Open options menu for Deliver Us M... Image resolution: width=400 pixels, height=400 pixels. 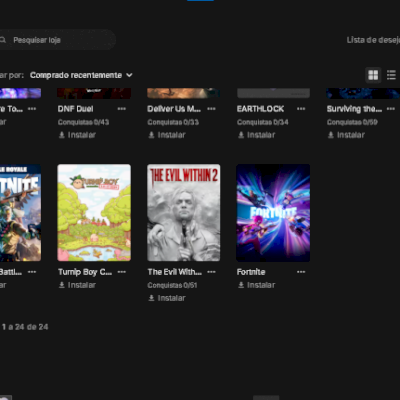[x=211, y=109]
